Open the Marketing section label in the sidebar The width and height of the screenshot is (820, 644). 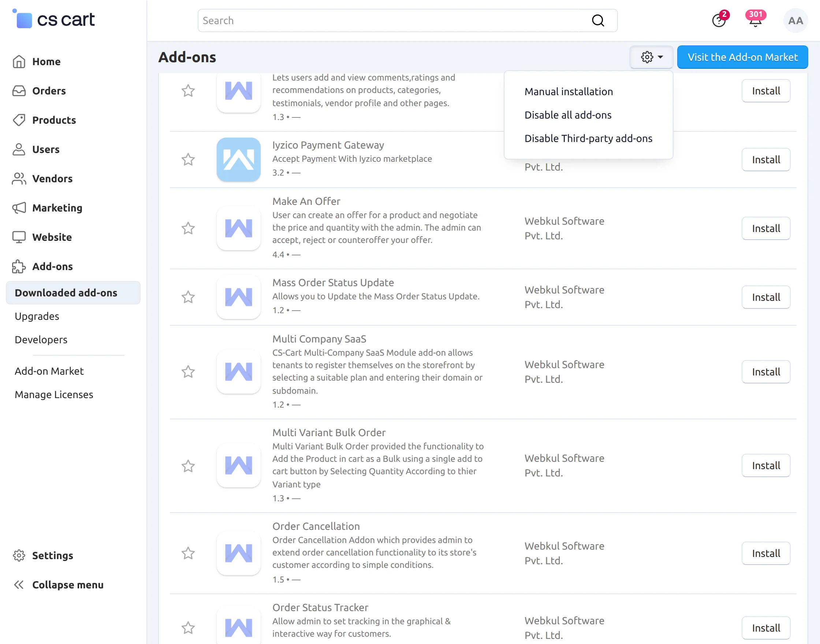(57, 208)
